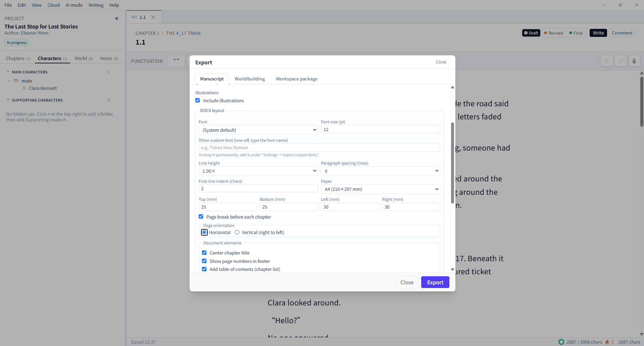
Task: Uncheck Show page numbers in footer
Action: pyautogui.click(x=204, y=261)
